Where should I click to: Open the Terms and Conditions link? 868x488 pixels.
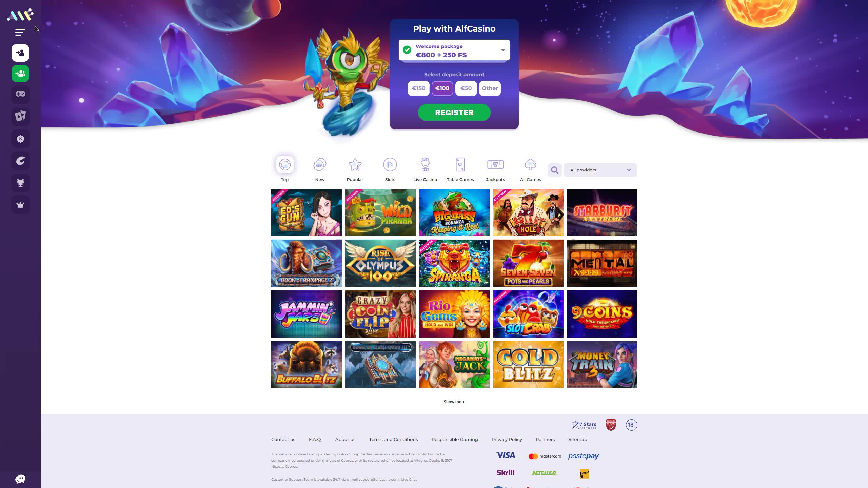point(393,439)
